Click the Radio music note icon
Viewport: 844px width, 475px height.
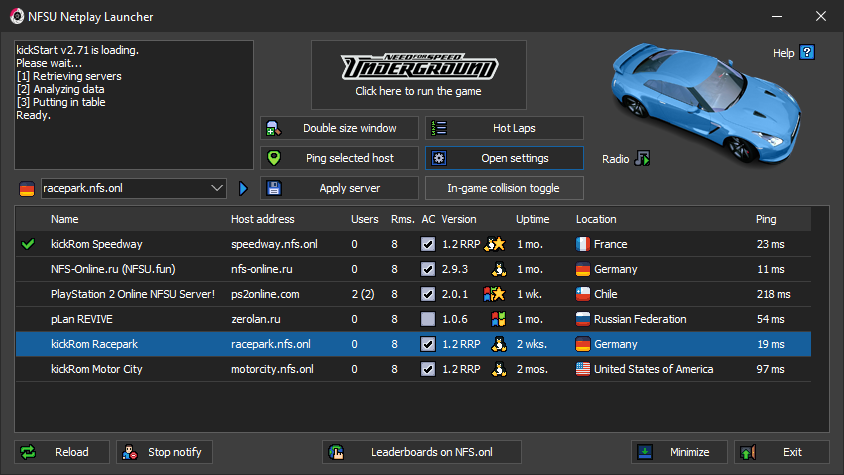click(642, 158)
